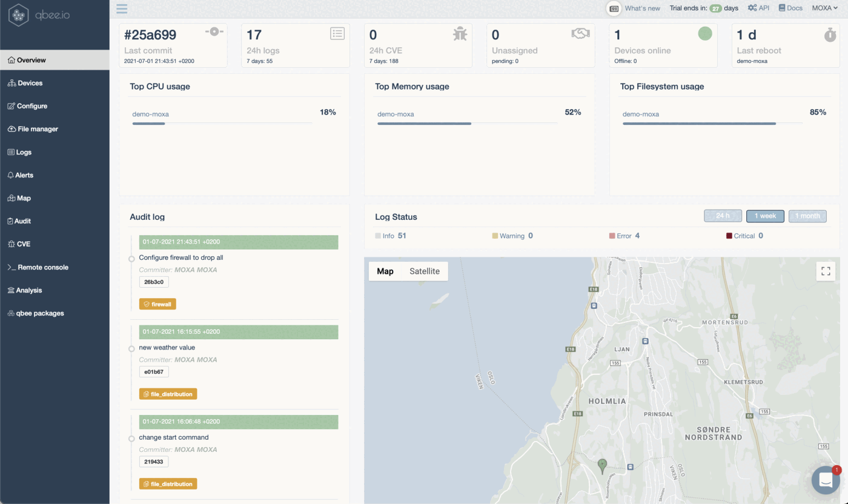Click commit hash 26b3c0

click(154, 282)
